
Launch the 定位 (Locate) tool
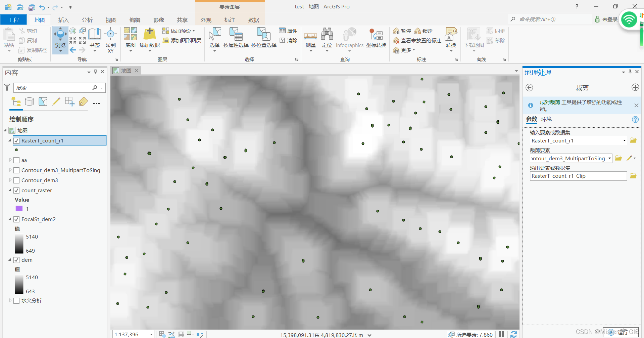[x=327, y=37]
